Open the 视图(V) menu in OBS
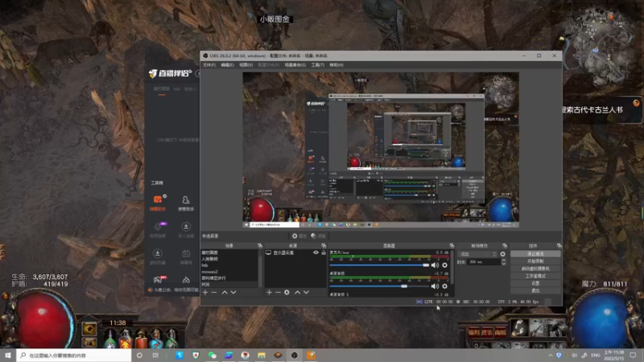 click(x=246, y=65)
